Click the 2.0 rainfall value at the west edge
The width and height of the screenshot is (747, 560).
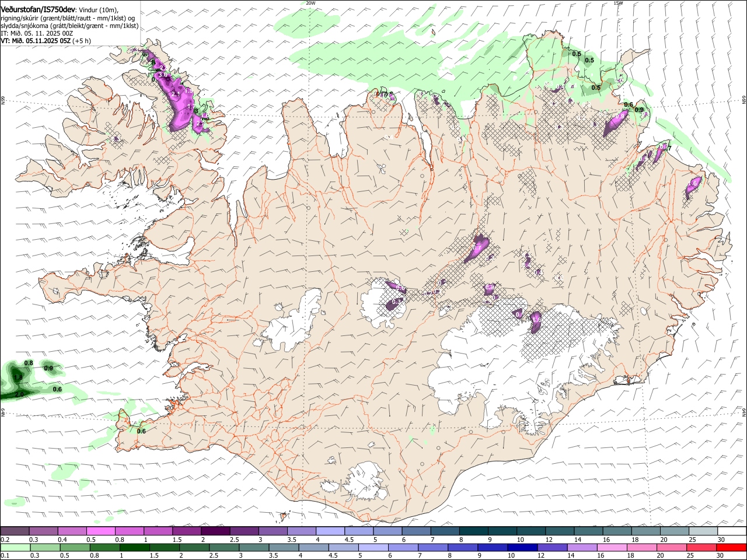tap(19, 394)
